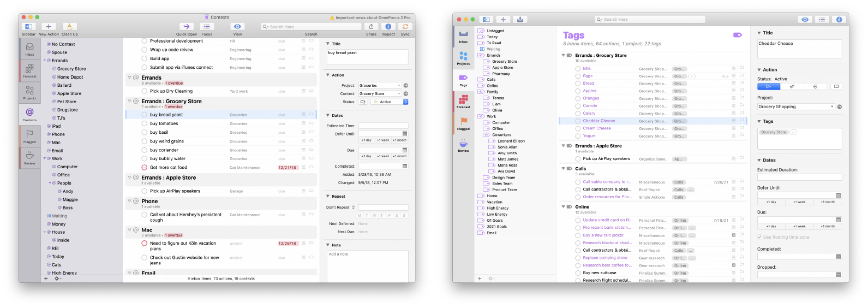Click the flag icon on the Milk row

tap(741, 68)
